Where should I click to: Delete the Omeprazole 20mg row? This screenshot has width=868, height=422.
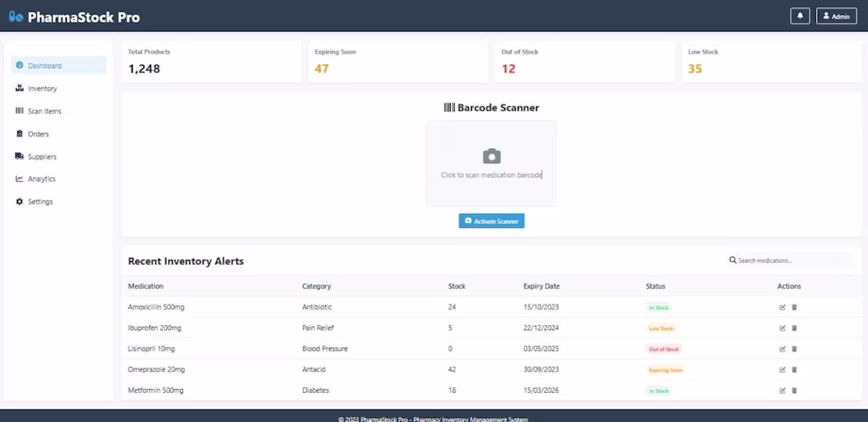pos(794,369)
